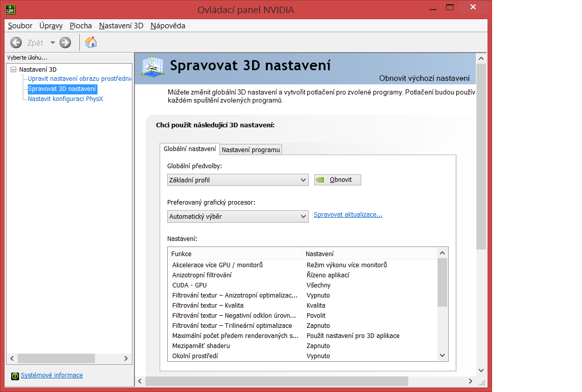The width and height of the screenshot is (582, 392).
Task: Click the Systémové informace icon
Action: [x=15, y=376]
